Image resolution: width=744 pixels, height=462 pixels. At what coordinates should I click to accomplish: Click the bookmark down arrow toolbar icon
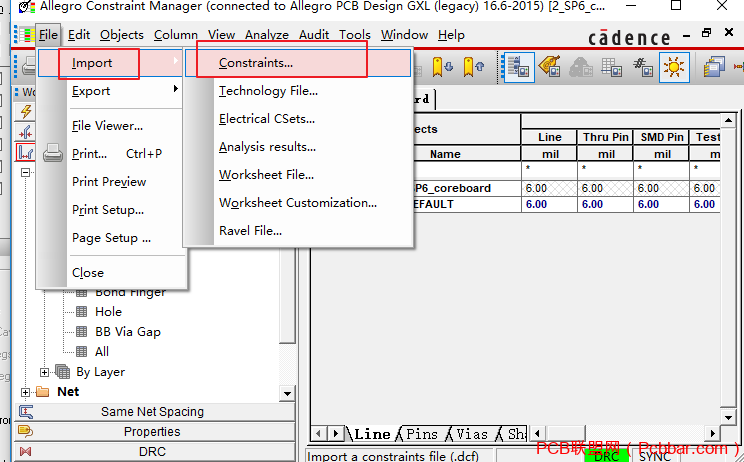click(x=442, y=67)
